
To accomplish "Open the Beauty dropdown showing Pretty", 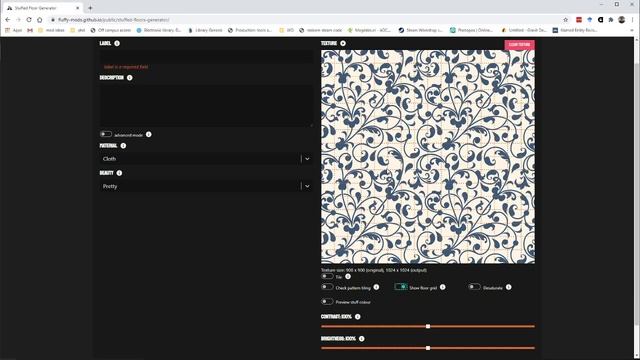I will point(207,186).
